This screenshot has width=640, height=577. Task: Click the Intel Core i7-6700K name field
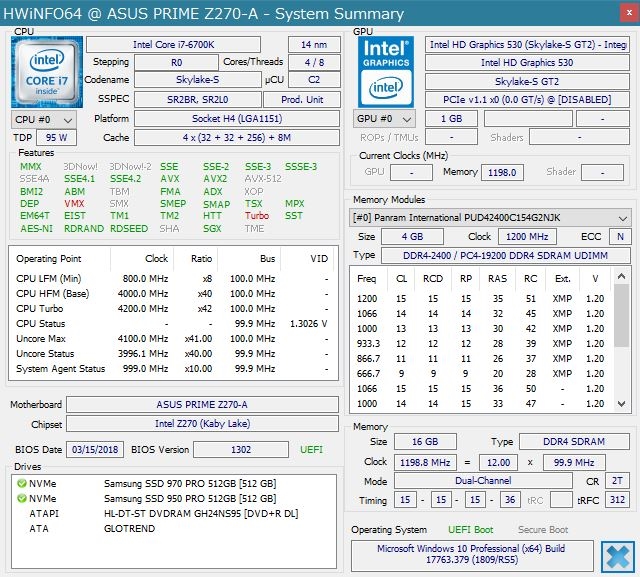pos(177,45)
